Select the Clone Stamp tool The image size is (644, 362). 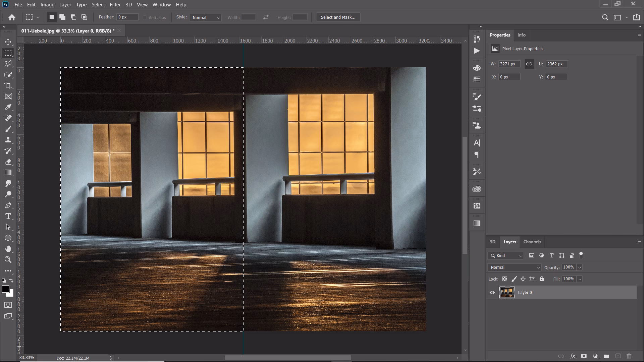[8, 140]
